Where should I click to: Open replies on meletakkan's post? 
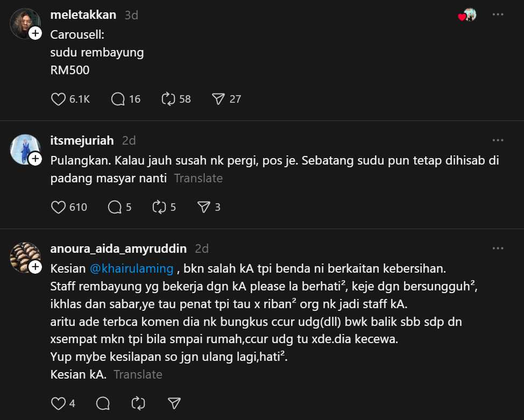tap(118, 99)
